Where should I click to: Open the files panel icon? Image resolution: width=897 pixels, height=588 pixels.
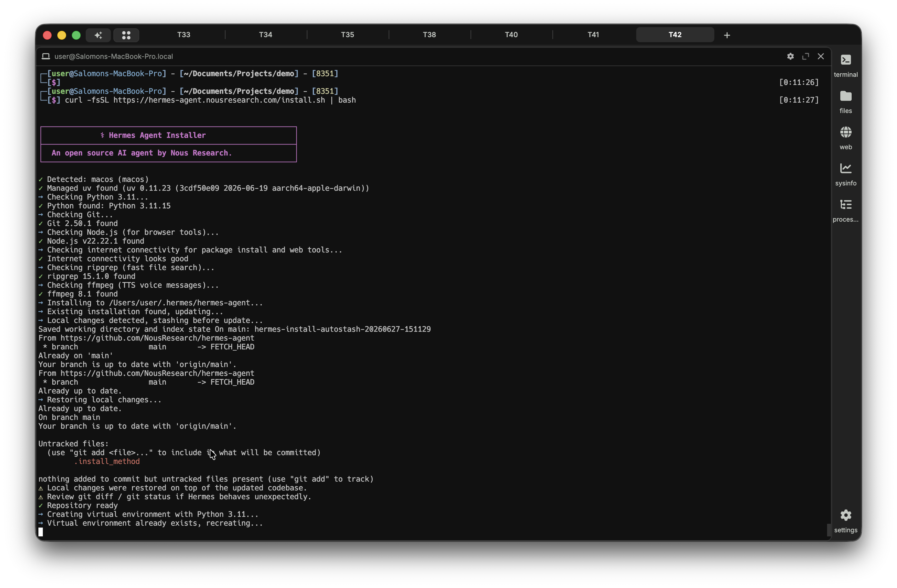pyautogui.click(x=845, y=102)
